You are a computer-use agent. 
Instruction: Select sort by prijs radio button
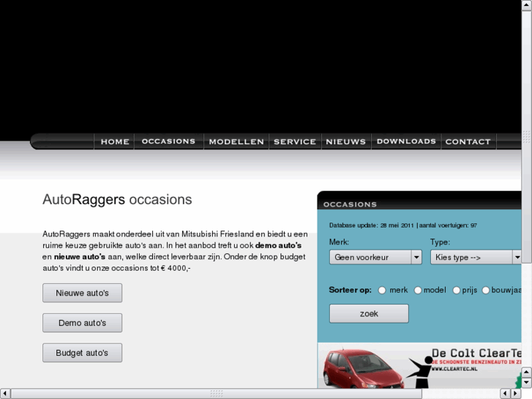[457, 291]
